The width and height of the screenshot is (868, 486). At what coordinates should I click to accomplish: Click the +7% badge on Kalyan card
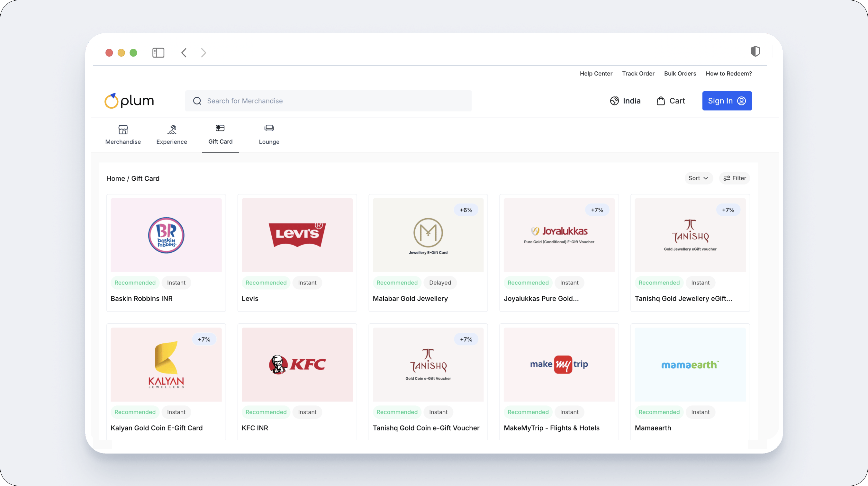[204, 339]
